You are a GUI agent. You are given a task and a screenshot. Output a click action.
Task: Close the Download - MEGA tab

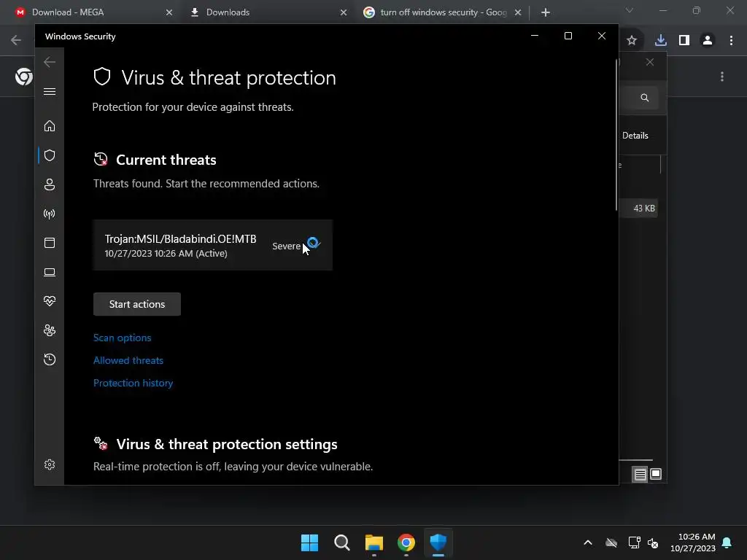coord(169,12)
